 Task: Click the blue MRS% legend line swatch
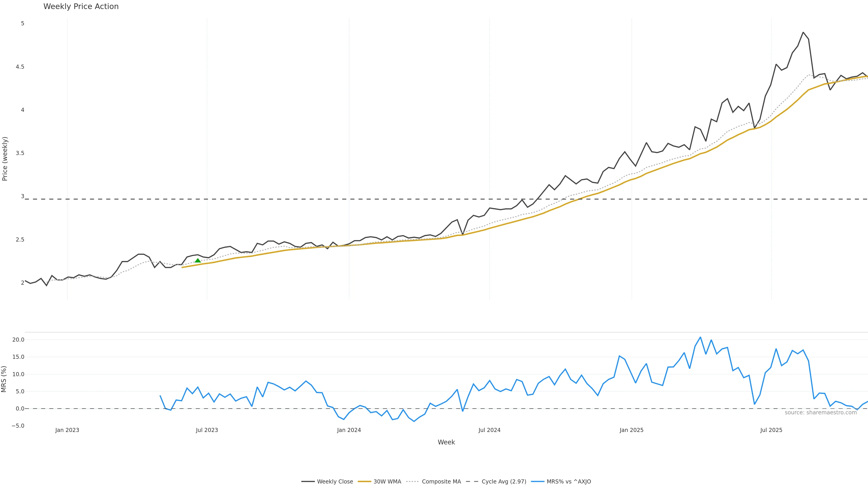point(538,482)
